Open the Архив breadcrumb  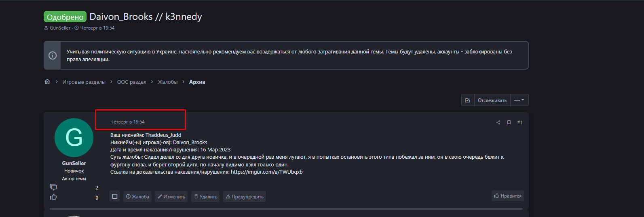tap(197, 82)
